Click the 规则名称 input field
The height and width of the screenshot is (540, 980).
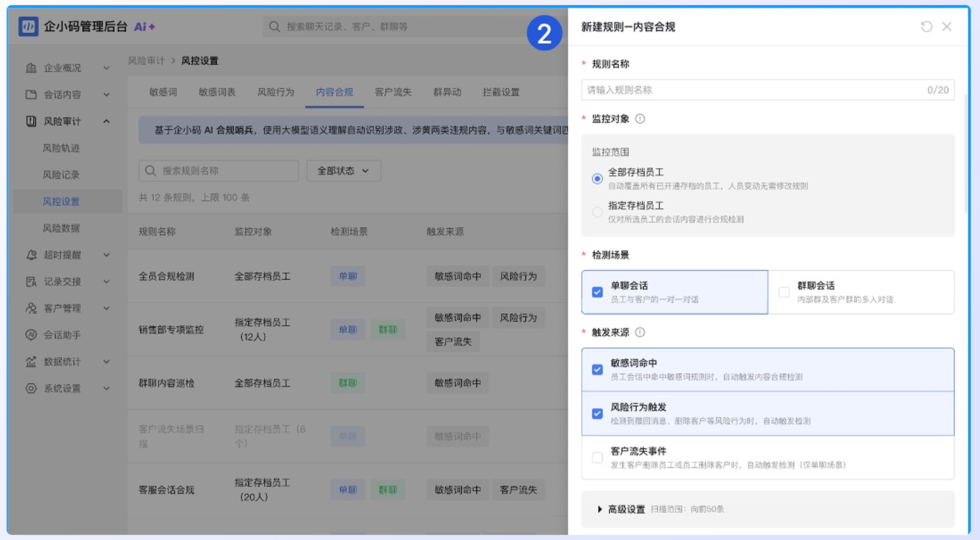click(x=768, y=90)
